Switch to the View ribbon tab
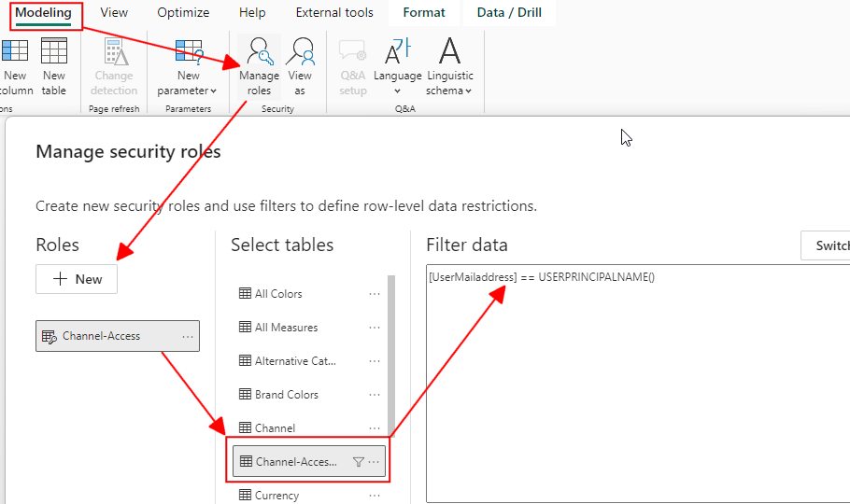The image size is (850, 504). (x=114, y=12)
